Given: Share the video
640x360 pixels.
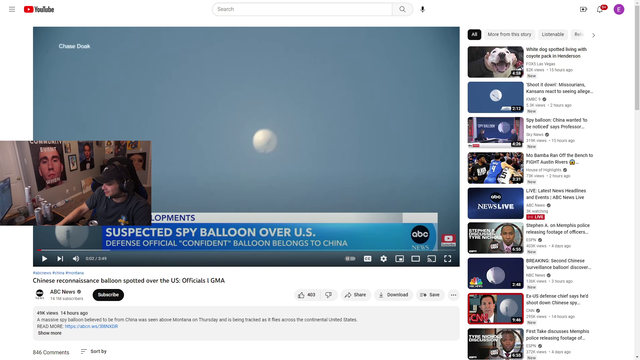Looking at the screenshot, I should pos(356,295).
